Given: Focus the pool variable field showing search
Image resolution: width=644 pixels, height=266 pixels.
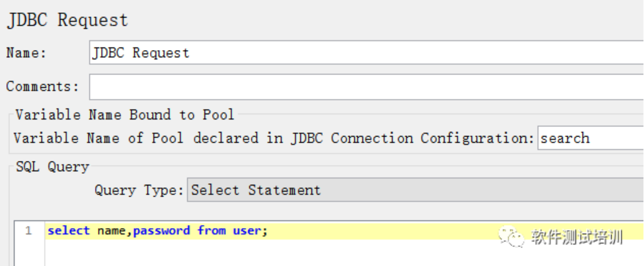Looking at the screenshot, I should point(591,138).
